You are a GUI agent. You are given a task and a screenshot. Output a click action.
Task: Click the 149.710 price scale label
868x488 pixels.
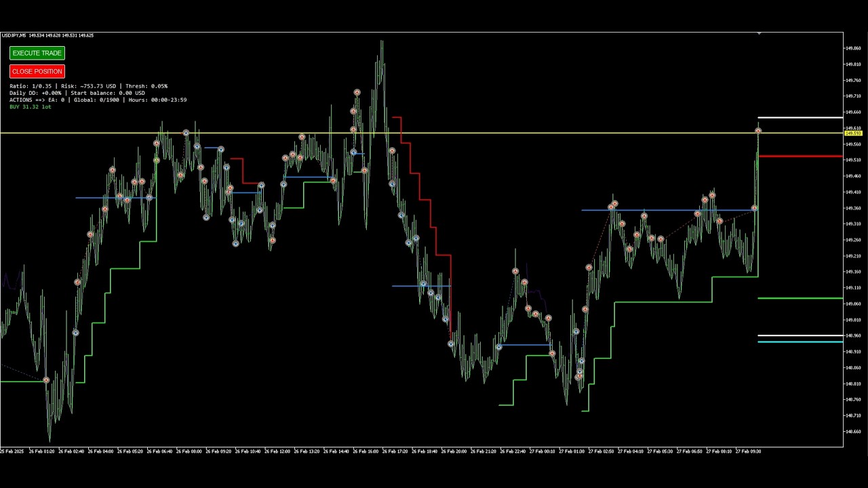click(x=853, y=96)
